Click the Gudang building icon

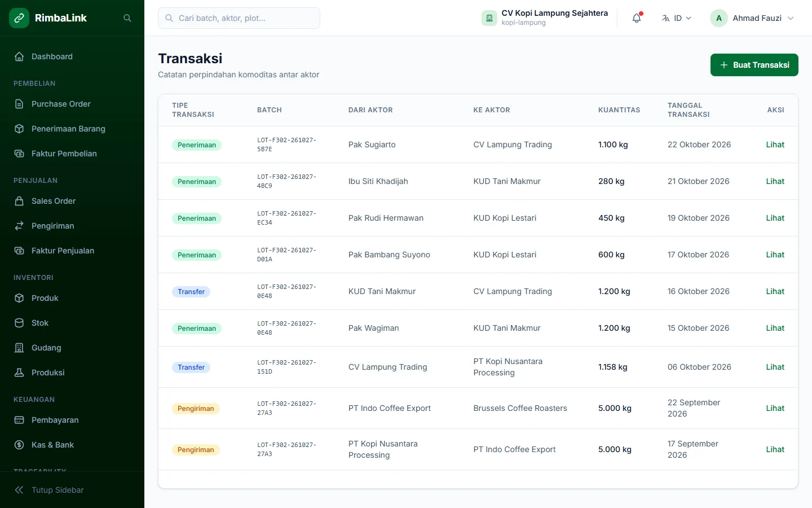click(19, 348)
